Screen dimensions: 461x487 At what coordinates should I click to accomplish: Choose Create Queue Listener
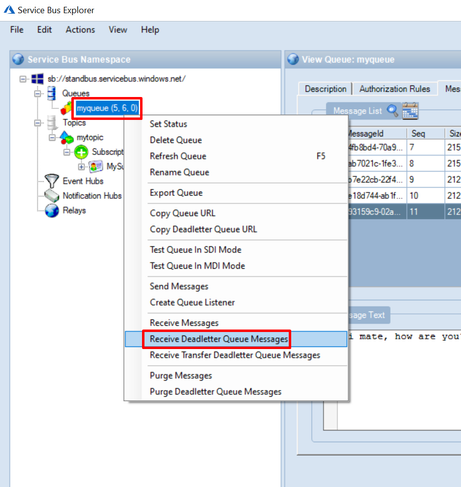(236, 302)
